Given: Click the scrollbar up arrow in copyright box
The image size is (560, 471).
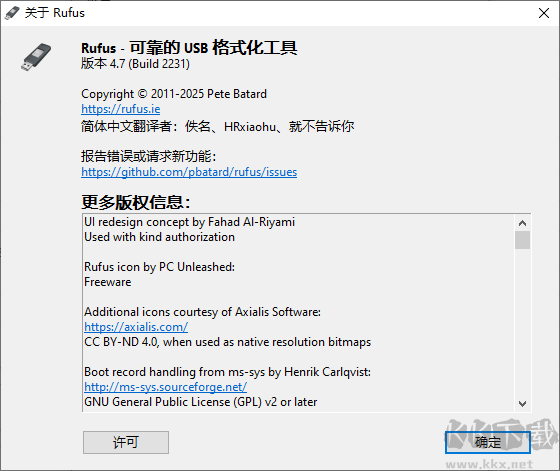Looking at the screenshot, I should [x=522, y=223].
